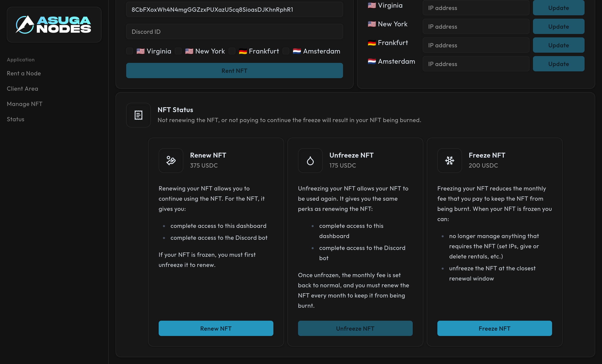Click the Frankfurt IP address field
Viewport: 602px width, 364px height.
476,45
